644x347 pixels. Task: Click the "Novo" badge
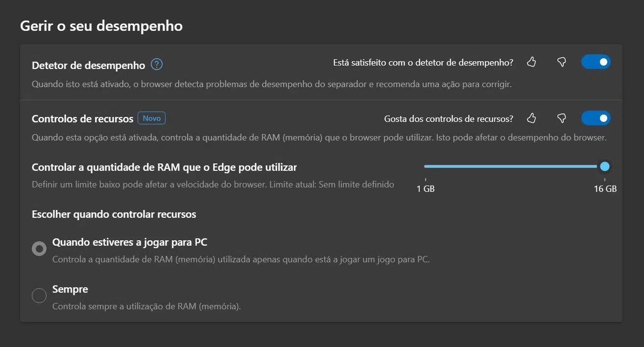[x=152, y=118]
